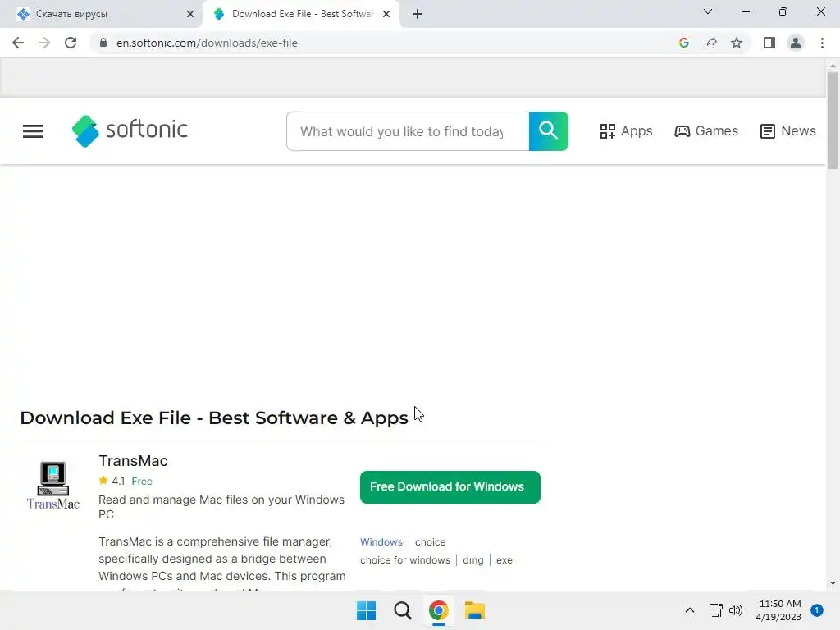Viewport: 840px width, 630px height.
Task: Open the News section
Action: (x=788, y=131)
